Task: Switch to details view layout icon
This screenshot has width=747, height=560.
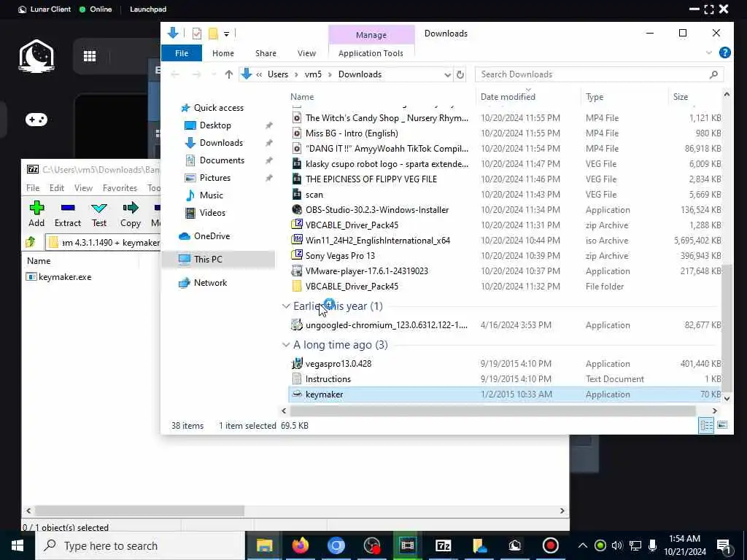Action: click(x=706, y=425)
